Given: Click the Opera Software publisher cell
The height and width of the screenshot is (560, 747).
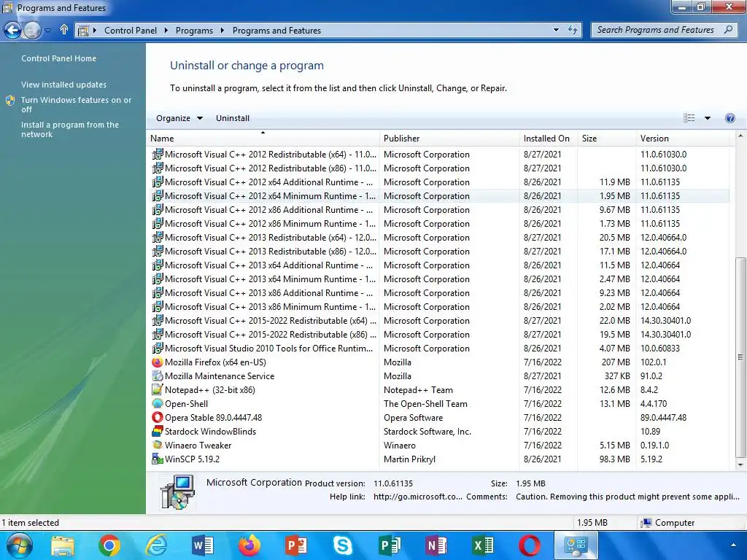Looking at the screenshot, I should 413,418.
